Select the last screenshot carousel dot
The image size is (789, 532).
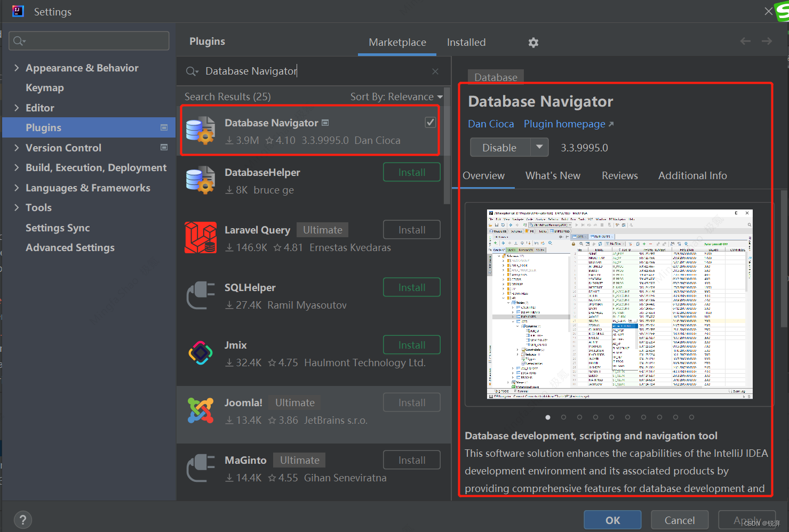point(691,417)
